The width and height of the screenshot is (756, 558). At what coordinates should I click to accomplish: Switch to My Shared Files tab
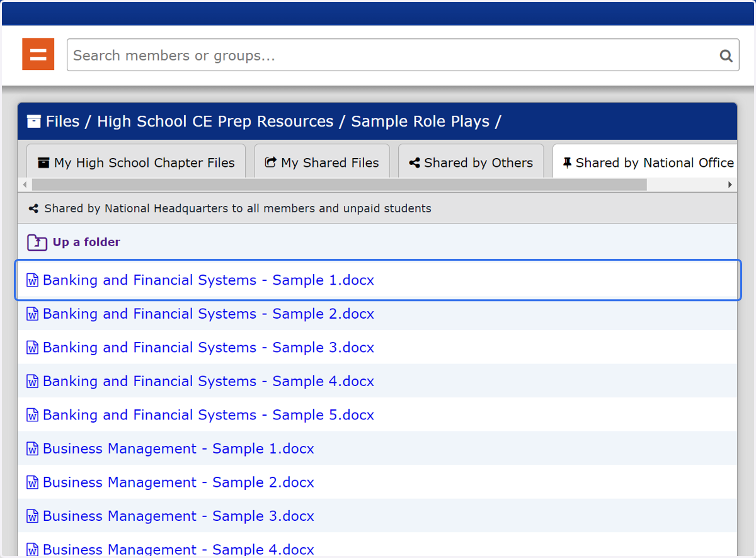pos(322,162)
